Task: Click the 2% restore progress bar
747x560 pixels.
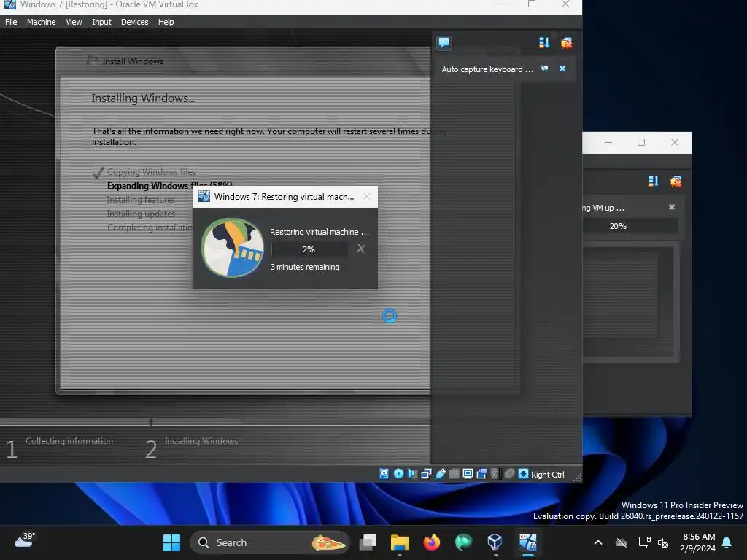Action: pos(309,249)
